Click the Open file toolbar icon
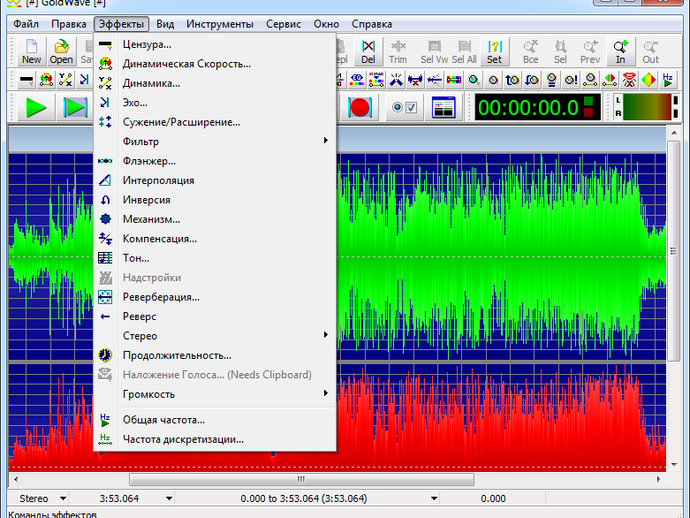 62,51
